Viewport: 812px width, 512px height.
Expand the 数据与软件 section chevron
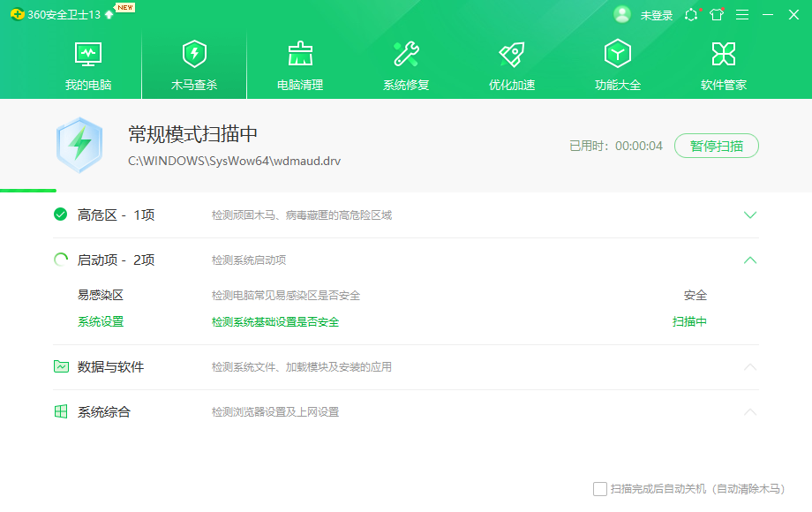coord(750,367)
